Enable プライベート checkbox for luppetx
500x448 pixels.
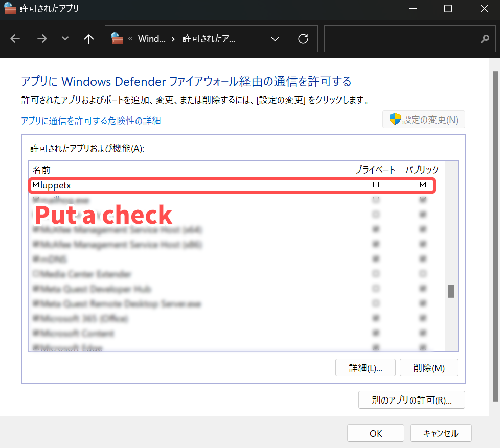pyautogui.click(x=376, y=185)
